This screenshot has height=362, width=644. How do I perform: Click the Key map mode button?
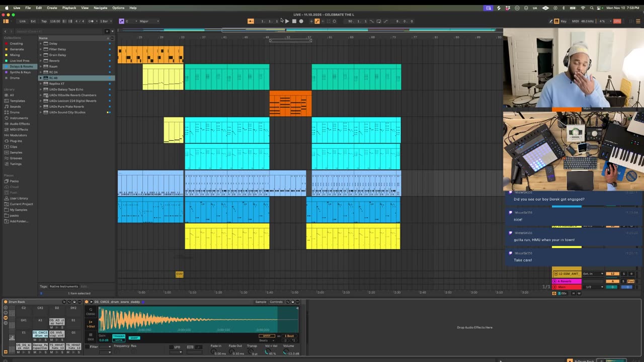563,21
